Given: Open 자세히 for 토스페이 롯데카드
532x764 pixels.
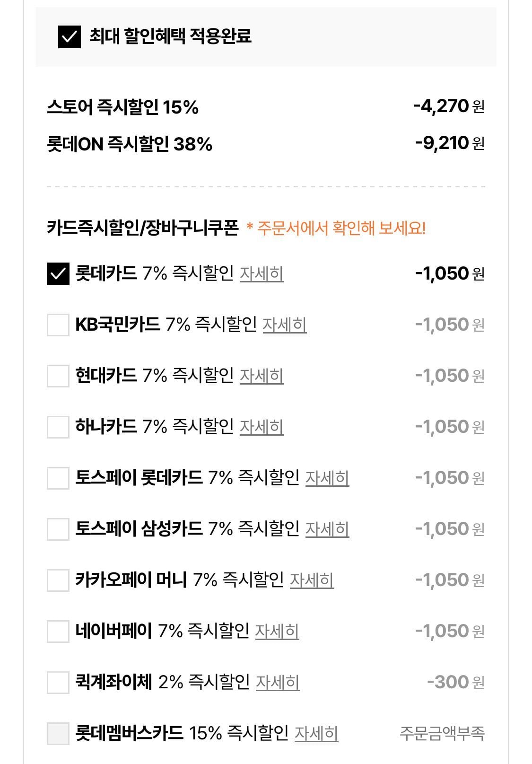Looking at the screenshot, I should point(327,478).
